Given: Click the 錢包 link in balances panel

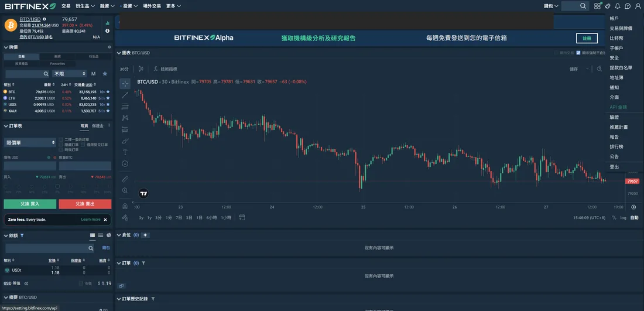Looking at the screenshot, I should click(x=106, y=248).
